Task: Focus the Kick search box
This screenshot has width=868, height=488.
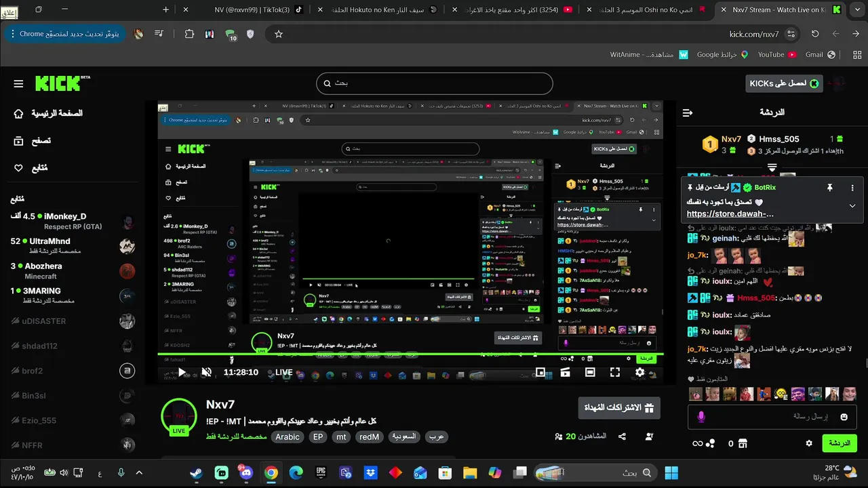Action: [x=435, y=83]
